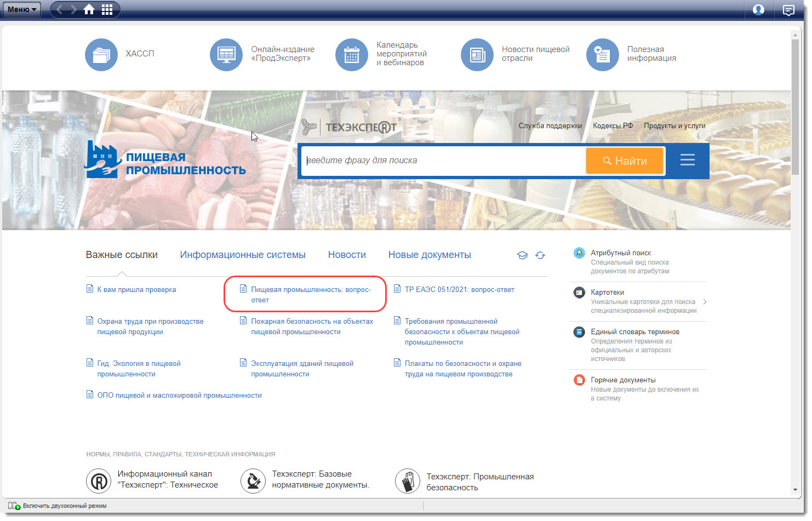This screenshot has width=812, height=521.
Task: Switch to Новые документы tab
Action: [430, 255]
